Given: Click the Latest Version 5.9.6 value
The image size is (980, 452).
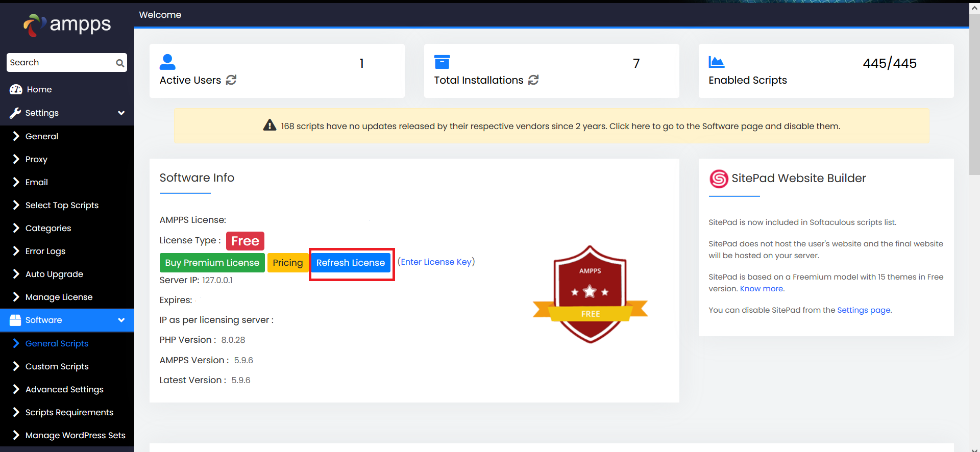Looking at the screenshot, I should click(241, 380).
